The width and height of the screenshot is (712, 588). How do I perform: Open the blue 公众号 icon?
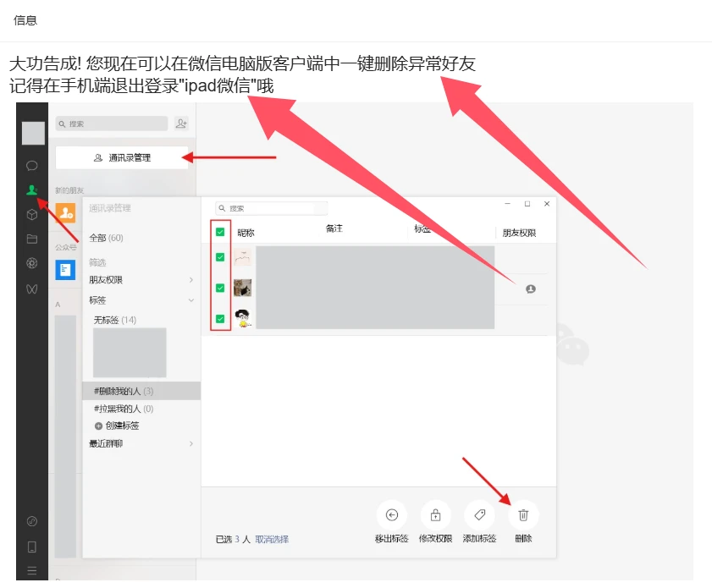[x=65, y=270]
